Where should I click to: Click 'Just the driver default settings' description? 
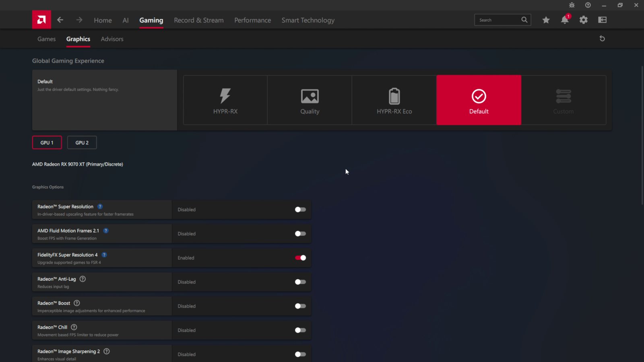78,90
